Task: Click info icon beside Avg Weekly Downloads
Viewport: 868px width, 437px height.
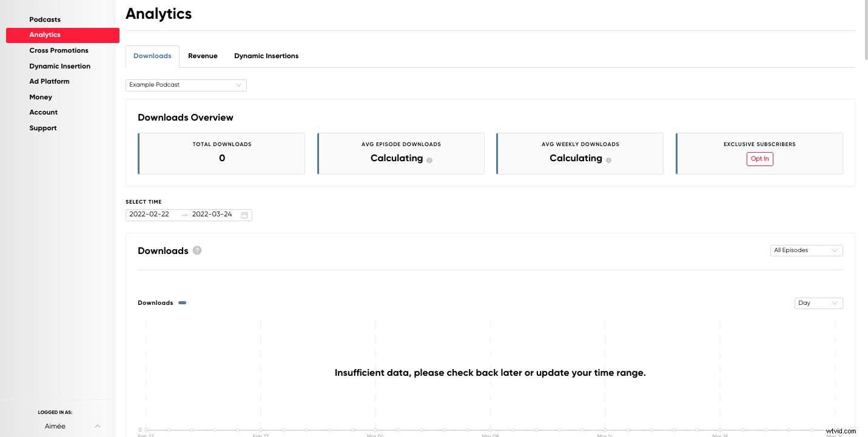Action: [608, 161]
